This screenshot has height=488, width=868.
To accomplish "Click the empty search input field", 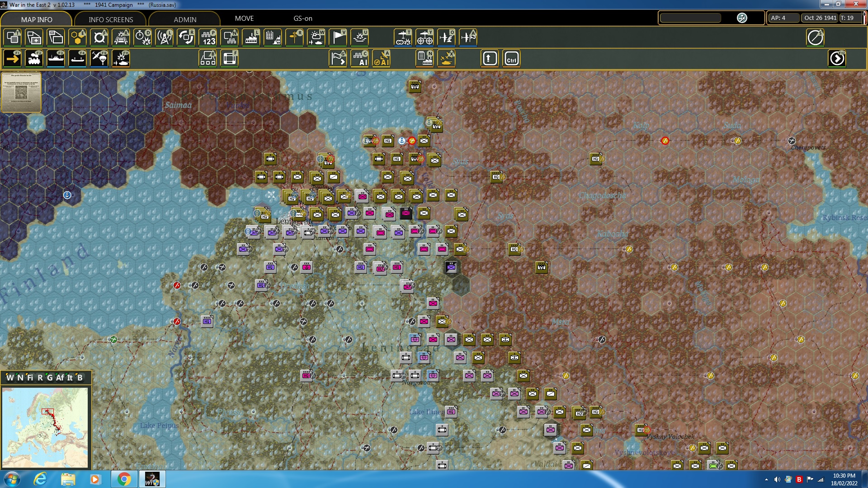I will (x=690, y=18).
